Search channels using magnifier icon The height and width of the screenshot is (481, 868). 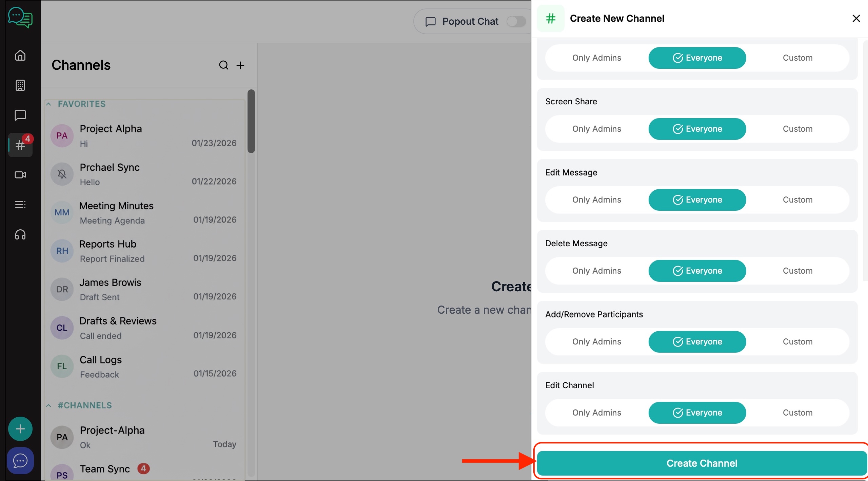(223, 65)
